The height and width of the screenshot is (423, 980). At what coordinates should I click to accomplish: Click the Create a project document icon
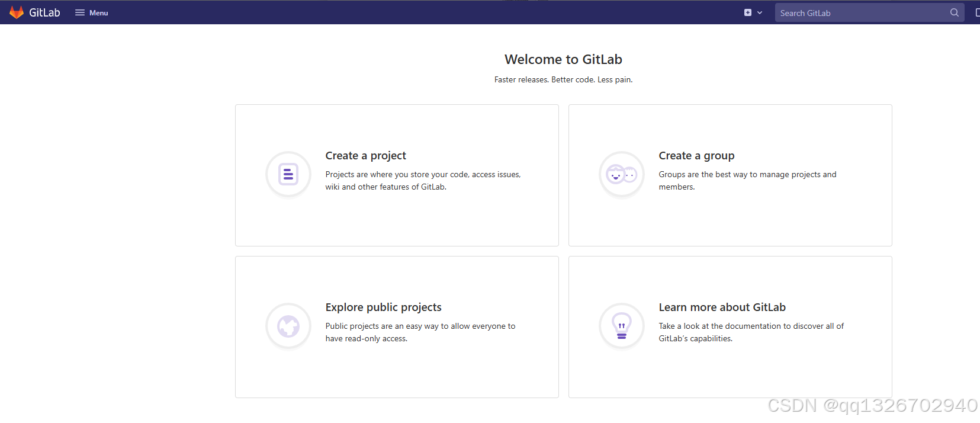pyautogui.click(x=288, y=174)
